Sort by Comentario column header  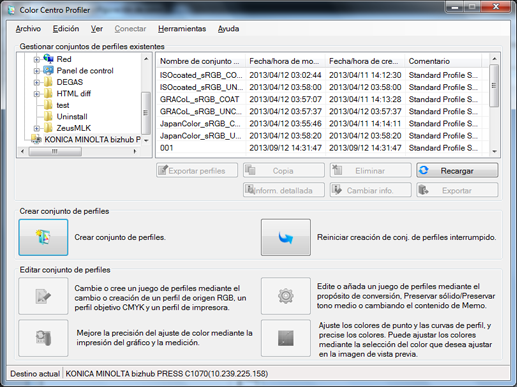tap(443, 61)
